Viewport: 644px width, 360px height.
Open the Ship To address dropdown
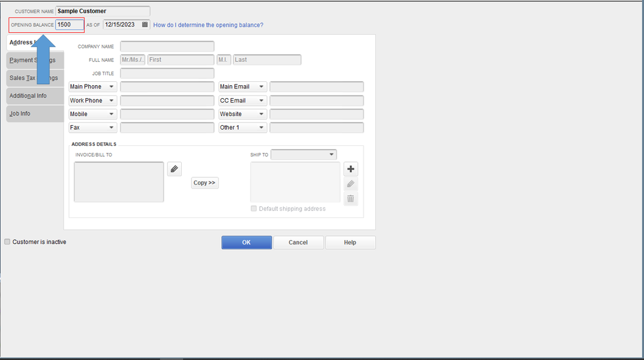click(x=304, y=155)
